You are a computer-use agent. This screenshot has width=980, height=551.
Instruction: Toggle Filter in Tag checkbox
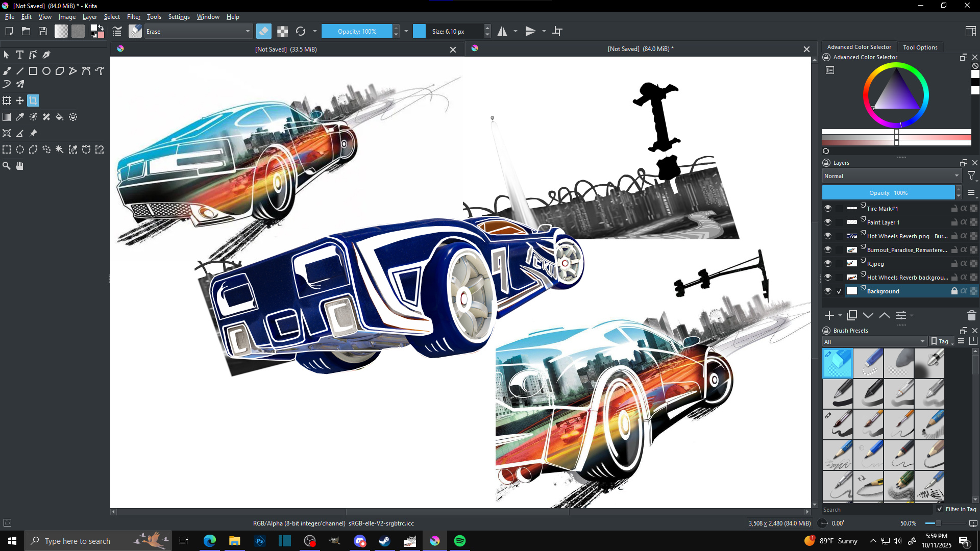(x=940, y=509)
